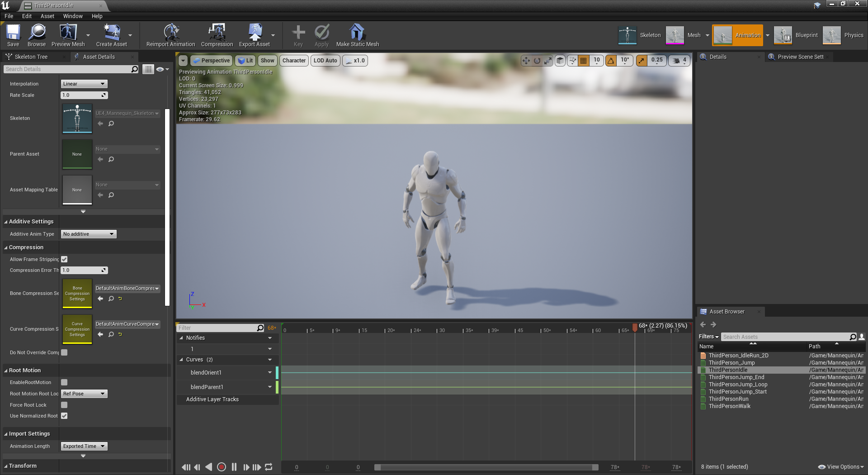Open the Asset menu
868x475 pixels.
(x=47, y=16)
